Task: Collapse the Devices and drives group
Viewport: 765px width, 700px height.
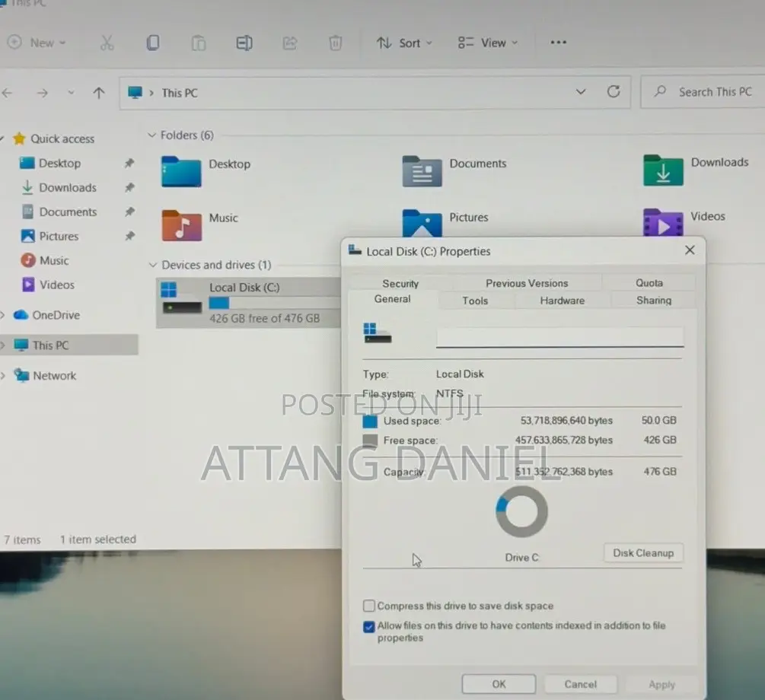Action: [x=153, y=265]
